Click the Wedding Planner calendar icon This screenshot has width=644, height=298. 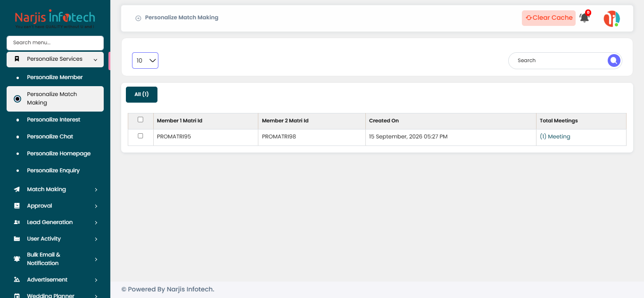pos(17,296)
